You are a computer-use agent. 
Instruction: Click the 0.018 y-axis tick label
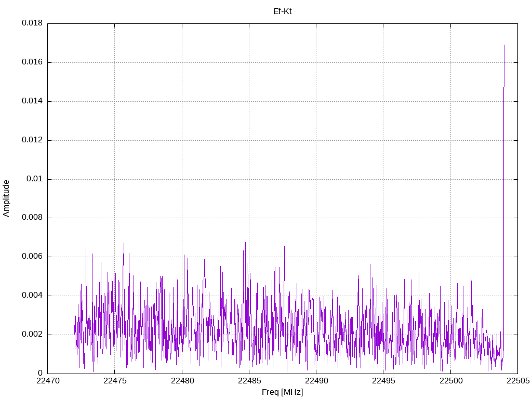[x=32, y=23]
